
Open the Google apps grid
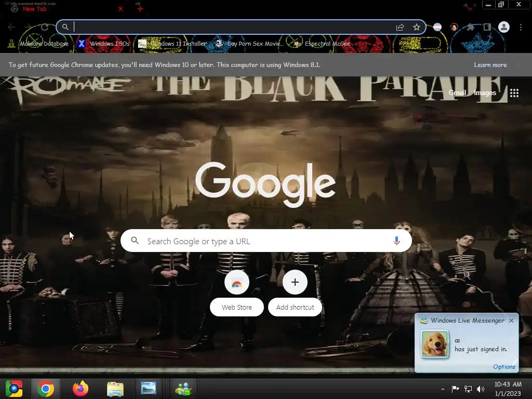point(514,92)
